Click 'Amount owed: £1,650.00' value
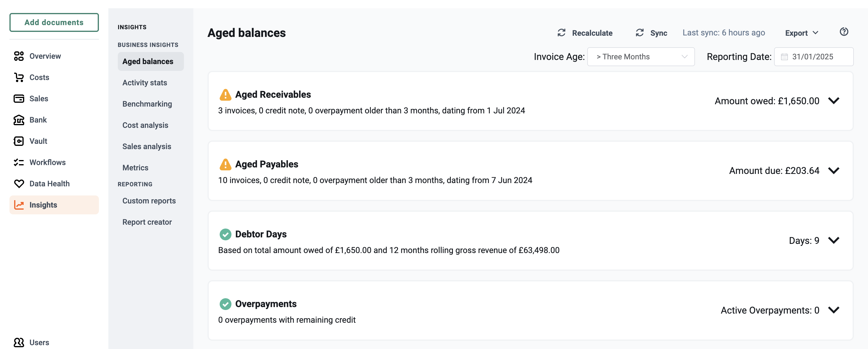 [767, 101]
